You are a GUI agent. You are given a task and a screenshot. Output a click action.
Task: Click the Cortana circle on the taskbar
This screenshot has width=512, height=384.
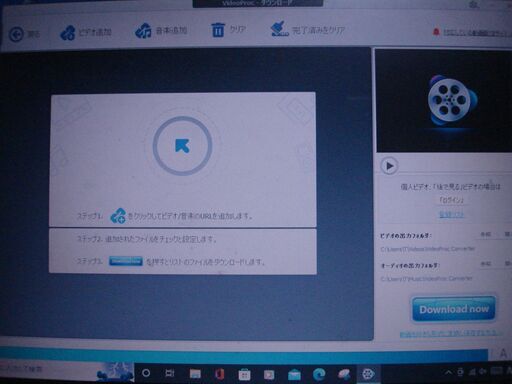pyautogui.click(x=146, y=373)
